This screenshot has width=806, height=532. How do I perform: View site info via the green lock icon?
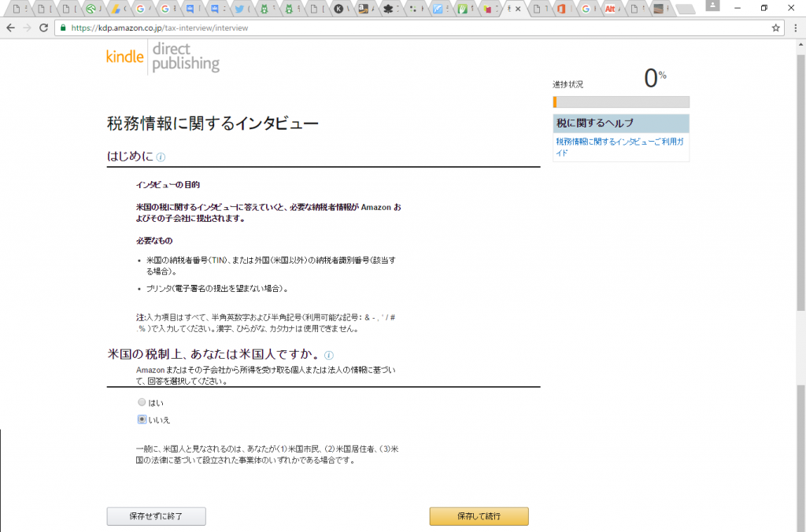tap(63, 28)
